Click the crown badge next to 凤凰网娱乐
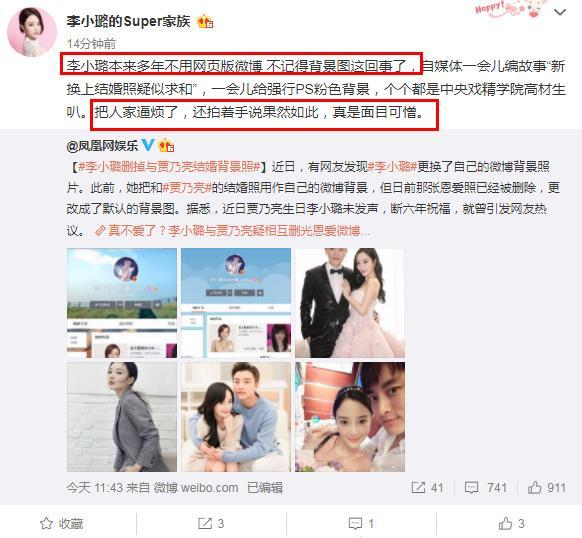 tap(166, 145)
